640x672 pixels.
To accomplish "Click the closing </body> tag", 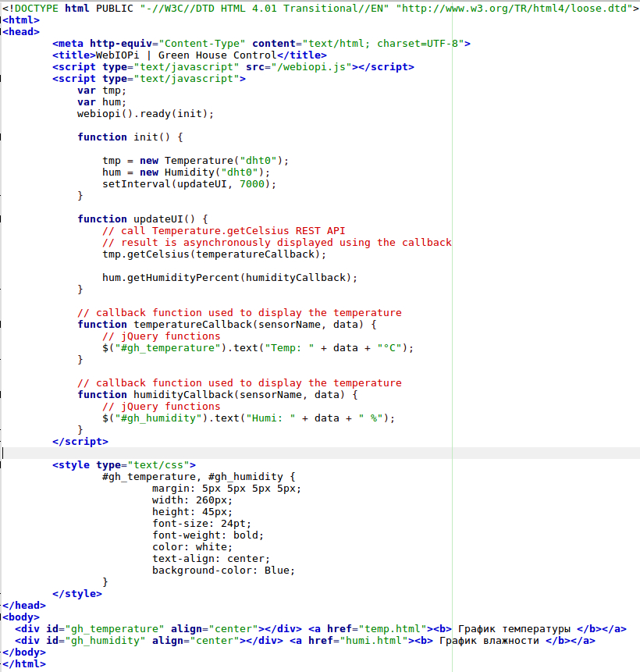I will (x=24, y=652).
